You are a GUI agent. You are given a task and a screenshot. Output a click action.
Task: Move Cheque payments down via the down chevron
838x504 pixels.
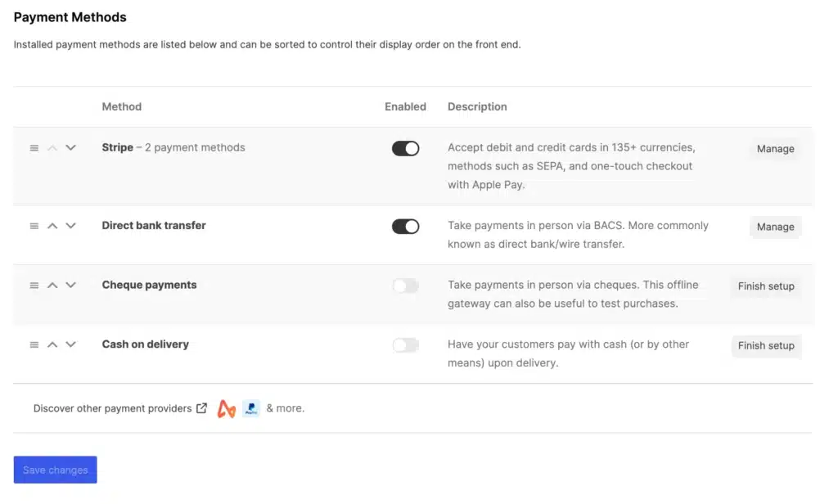pyautogui.click(x=70, y=285)
